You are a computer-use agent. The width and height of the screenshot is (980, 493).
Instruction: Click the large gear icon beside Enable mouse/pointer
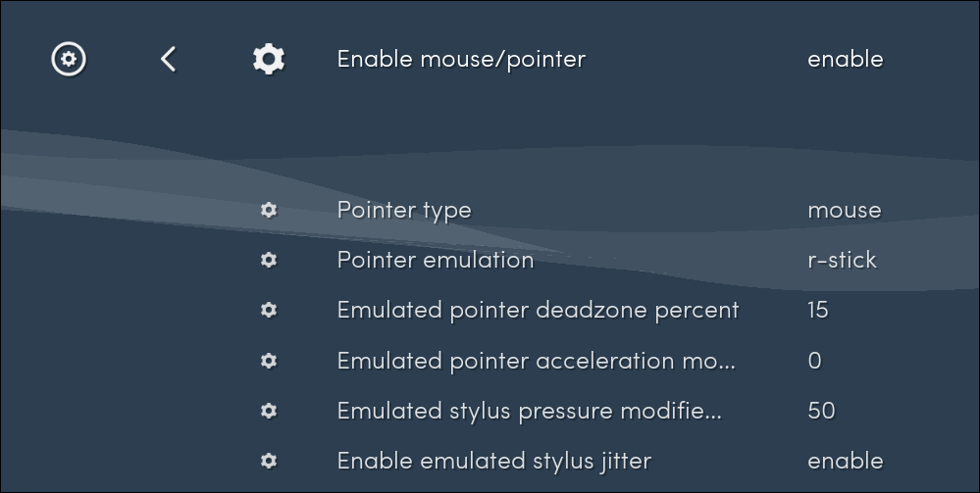pos(269,59)
